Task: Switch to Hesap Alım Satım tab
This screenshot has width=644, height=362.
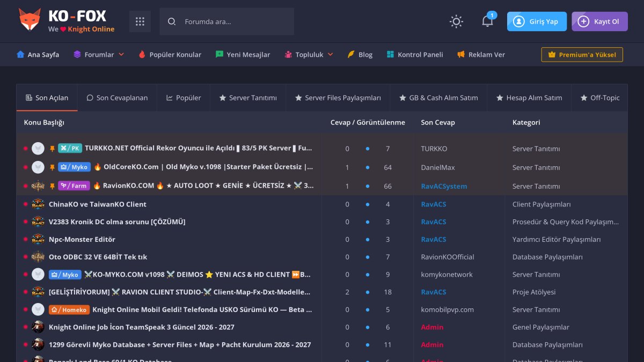Action: 529,98
